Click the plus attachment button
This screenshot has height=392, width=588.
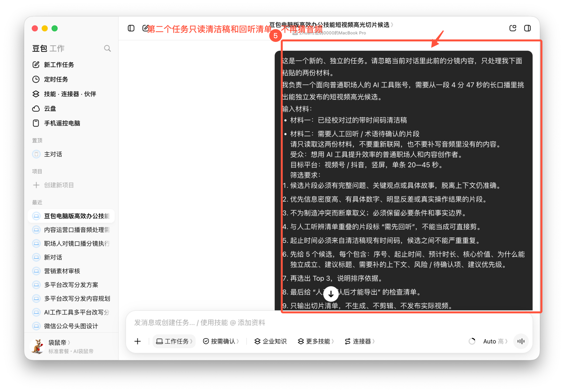(x=137, y=341)
